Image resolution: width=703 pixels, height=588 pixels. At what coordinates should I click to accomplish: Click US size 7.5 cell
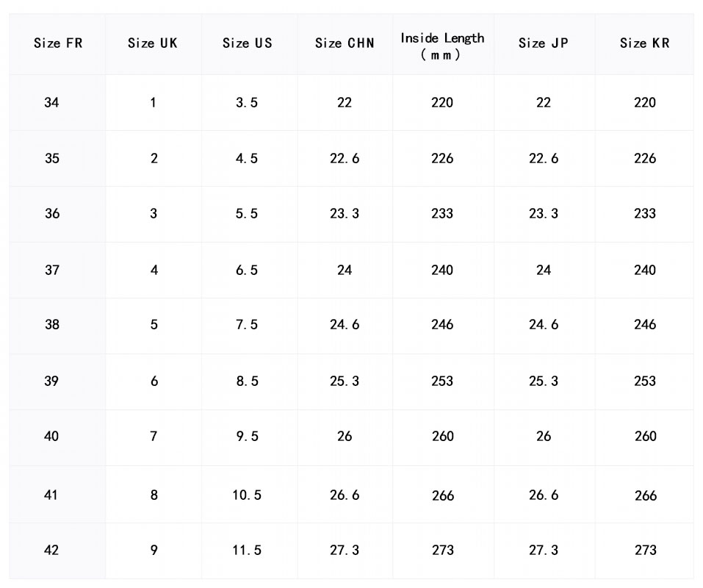pyautogui.click(x=247, y=325)
